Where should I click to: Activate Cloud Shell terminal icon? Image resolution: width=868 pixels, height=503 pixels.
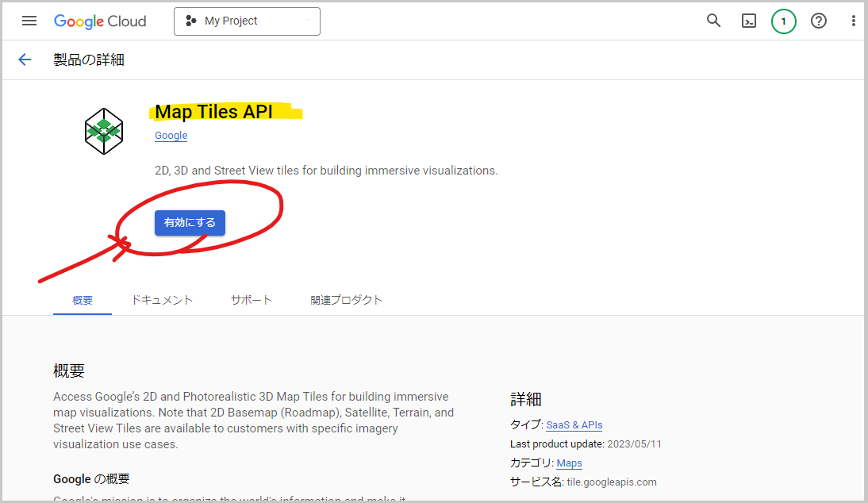748,21
